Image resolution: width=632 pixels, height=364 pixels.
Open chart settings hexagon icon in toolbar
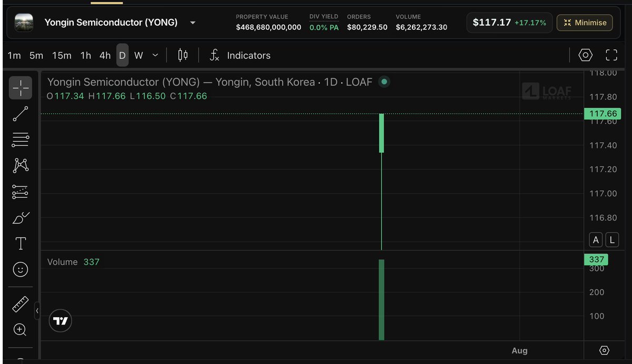point(586,55)
